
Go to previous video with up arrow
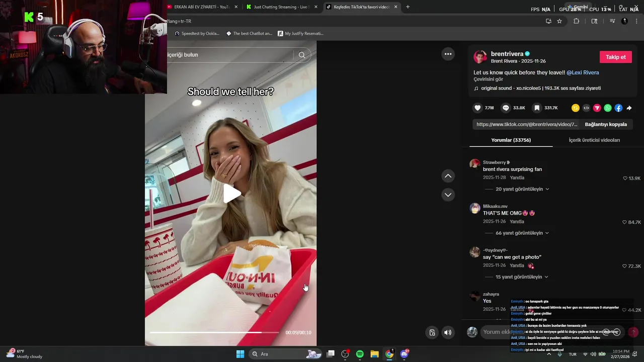click(x=448, y=176)
